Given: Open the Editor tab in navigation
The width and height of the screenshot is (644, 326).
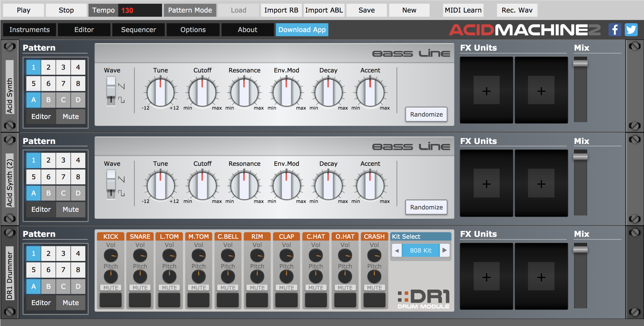Looking at the screenshot, I should 84,30.
